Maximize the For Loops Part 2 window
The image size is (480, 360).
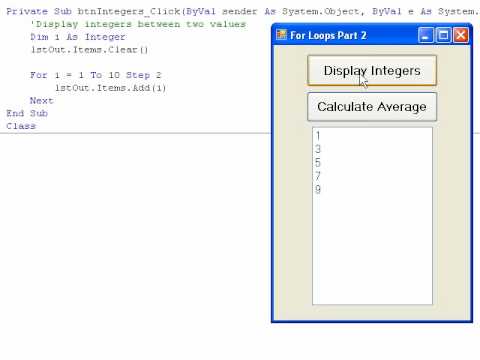point(443,35)
